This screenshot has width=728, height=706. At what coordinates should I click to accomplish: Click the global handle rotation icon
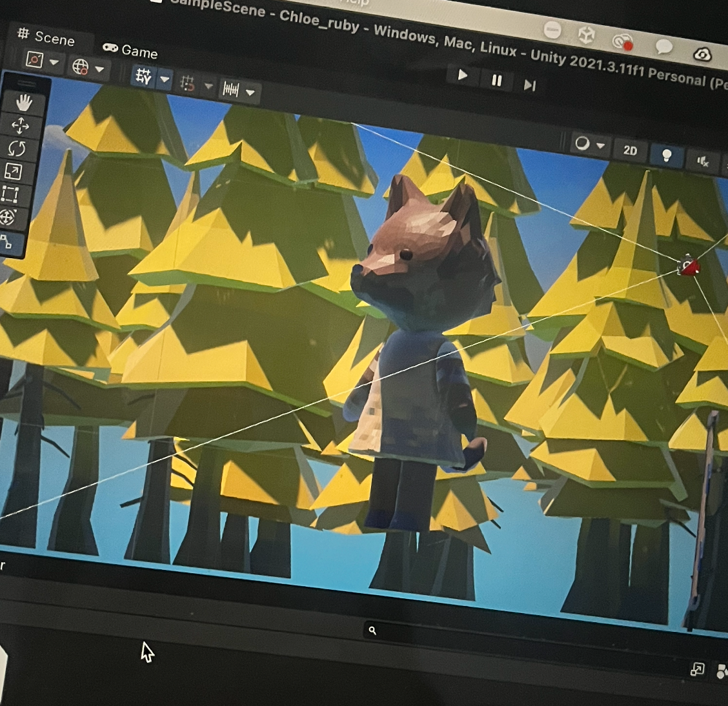(x=80, y=67)
